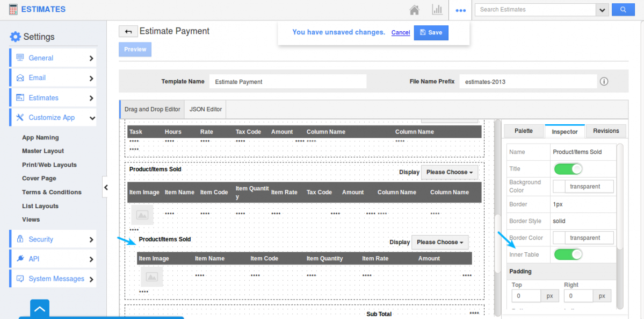This screenshot has width=644, height=319.
Task: Click the Background Color value field
Action: 589,187
